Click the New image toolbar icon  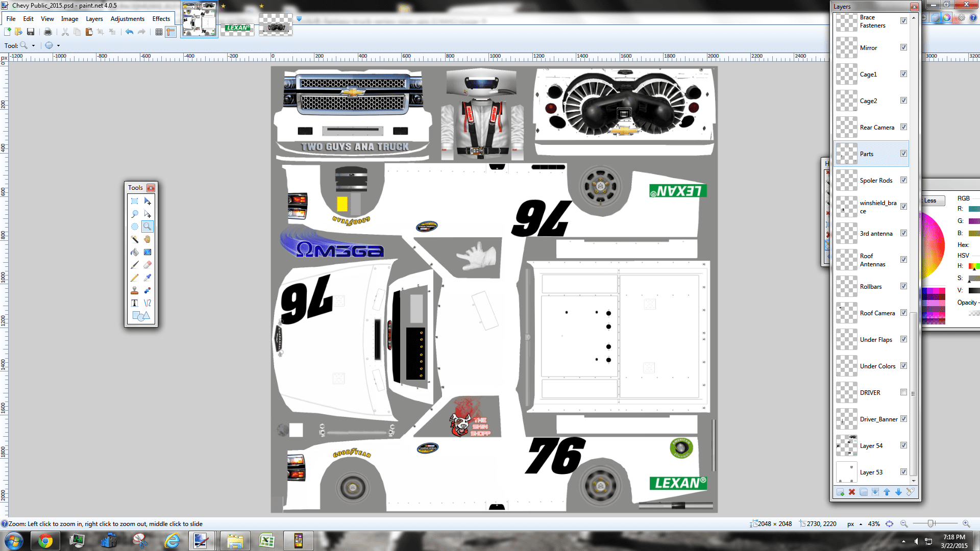click(8, 32)
